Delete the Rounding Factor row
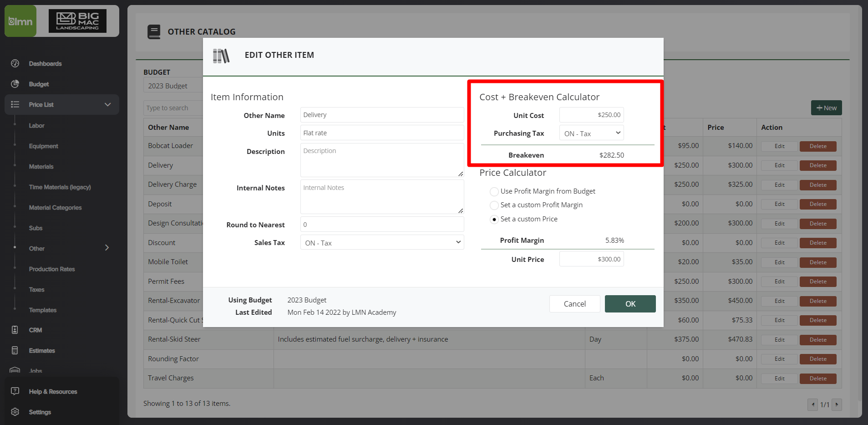This screenshot has width=868, height=425. coord(818,359)
